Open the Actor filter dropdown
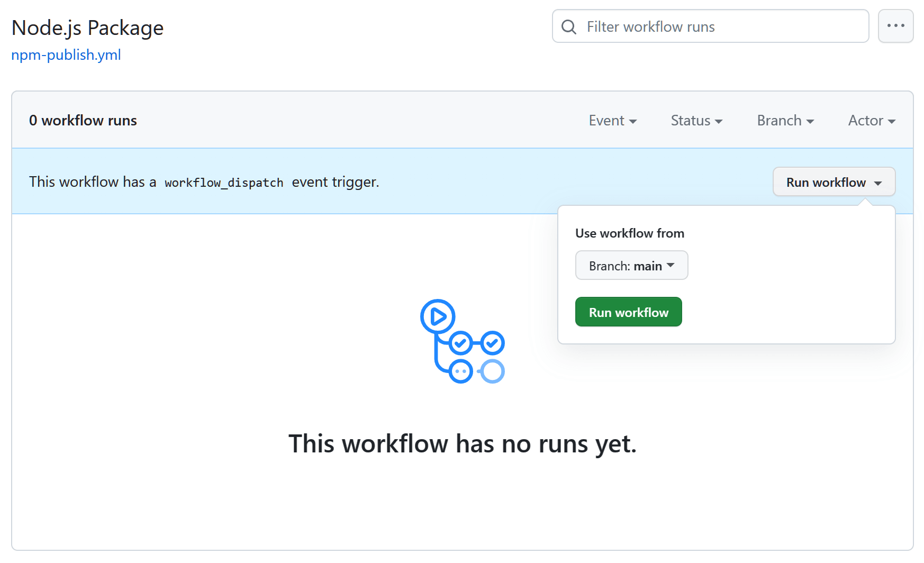Image resolution: width=924 pixels, height=563 pixels. (x=871, y=121)
